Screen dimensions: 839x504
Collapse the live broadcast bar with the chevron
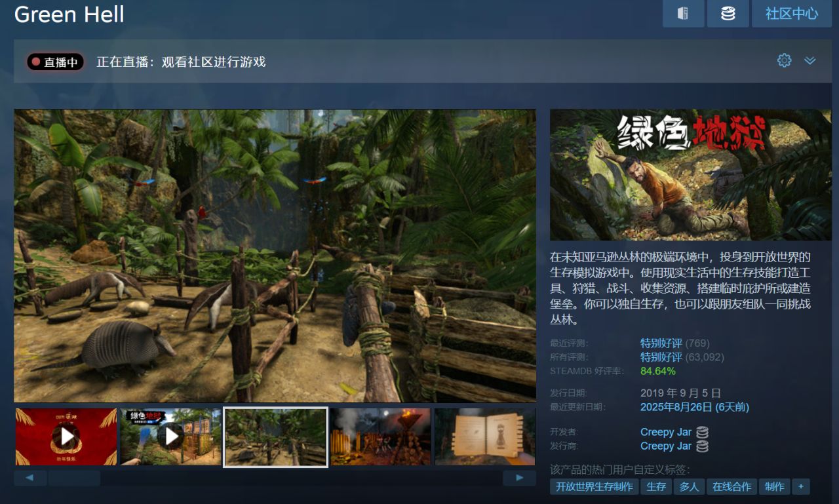[x=810, y=60]
